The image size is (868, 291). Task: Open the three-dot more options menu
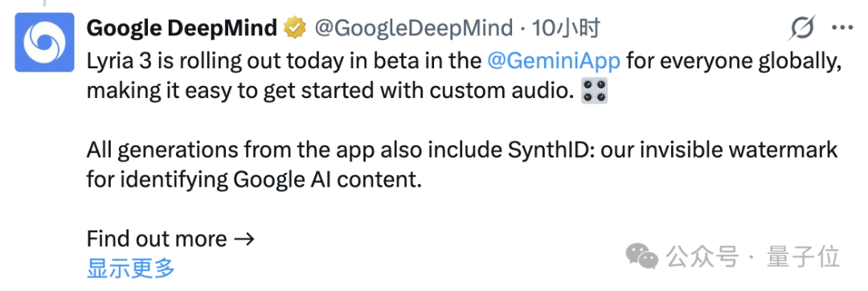coord(843,27)
